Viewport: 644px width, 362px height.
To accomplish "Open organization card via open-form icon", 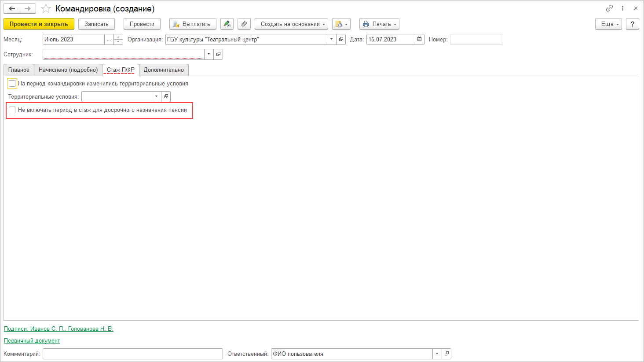I will coord(341,39).
